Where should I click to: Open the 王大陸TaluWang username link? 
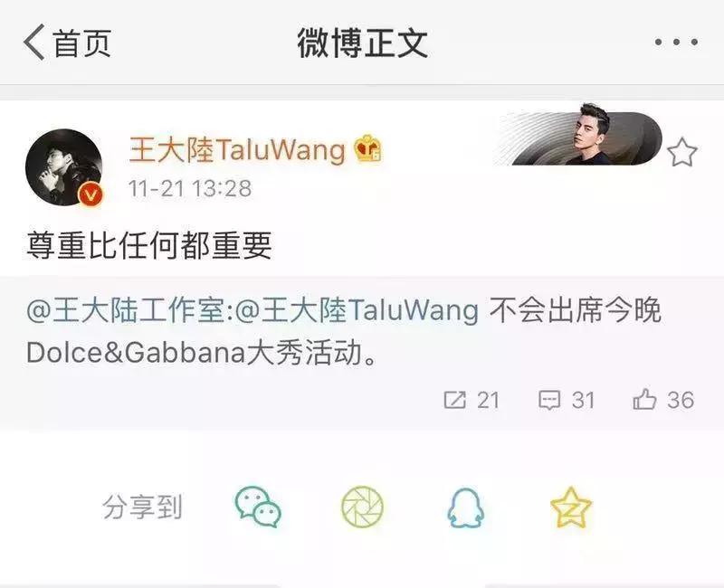pos(237,150)
